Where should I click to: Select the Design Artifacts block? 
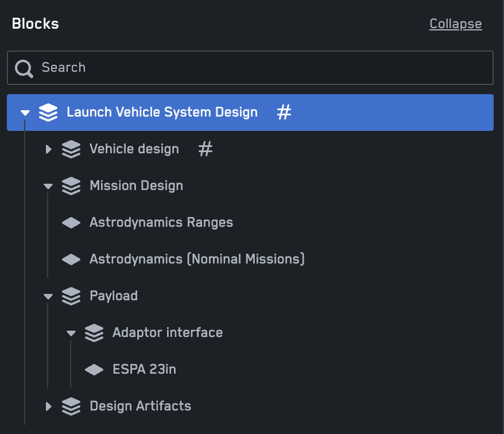pyautogui.click(x=140, y=406)
